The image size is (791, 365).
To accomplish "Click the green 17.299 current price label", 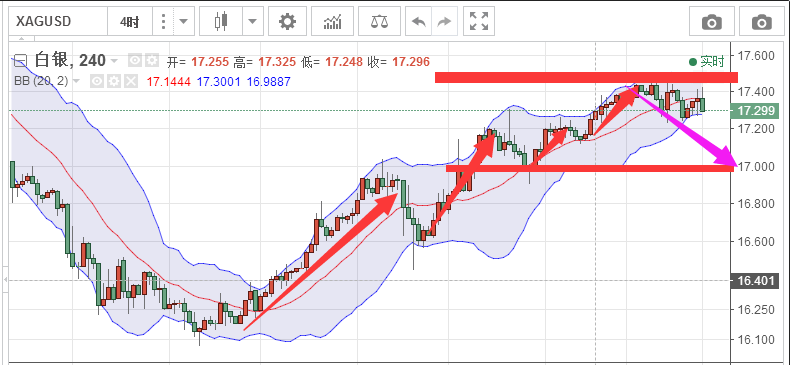I will 754,110.
